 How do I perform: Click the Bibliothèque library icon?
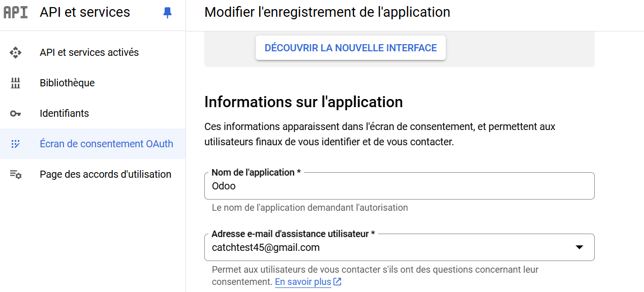pyautogui.click(x=16, y=83)
